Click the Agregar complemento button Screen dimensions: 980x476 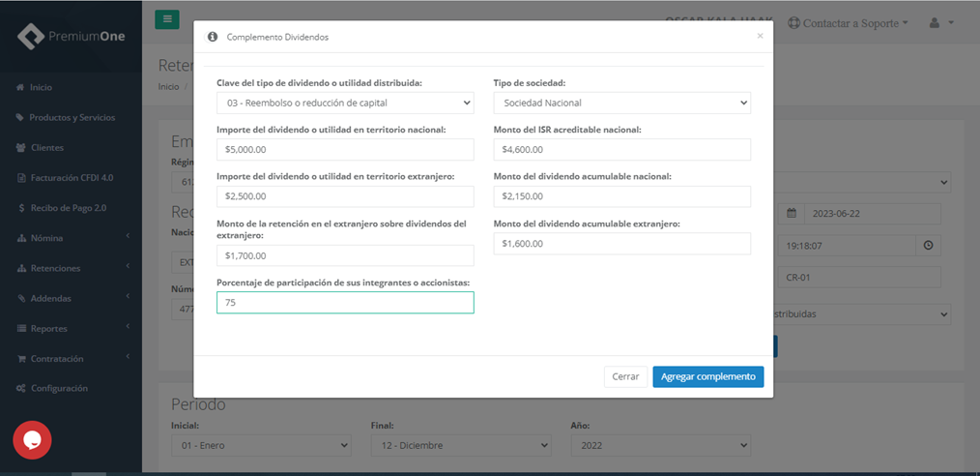click(707, 376)
